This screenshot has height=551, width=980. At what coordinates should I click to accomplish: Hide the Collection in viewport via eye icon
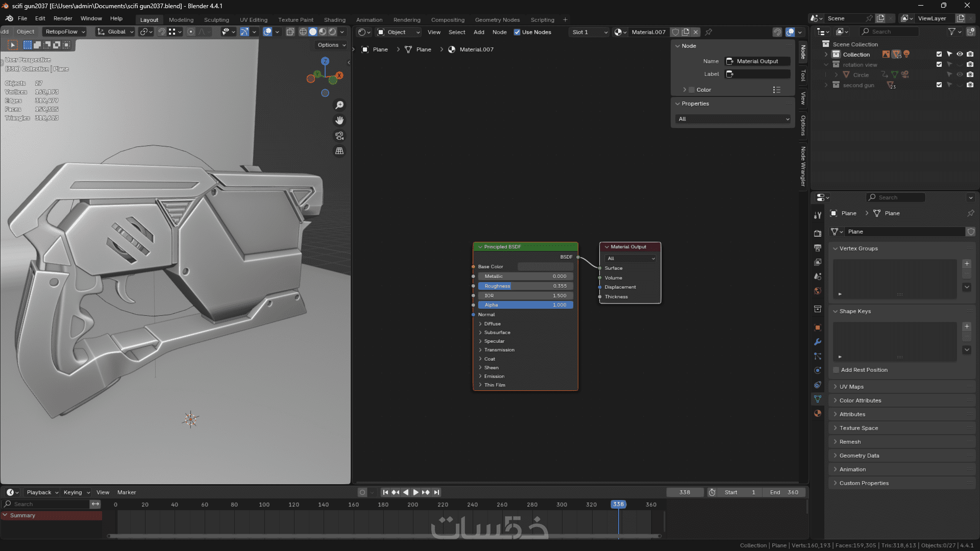(x=960, y=54)
